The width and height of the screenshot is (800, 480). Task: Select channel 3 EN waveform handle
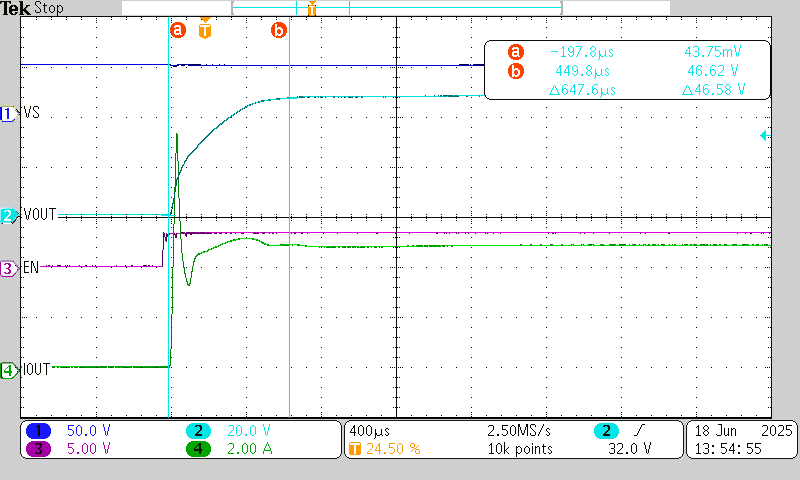click(9, 268)
